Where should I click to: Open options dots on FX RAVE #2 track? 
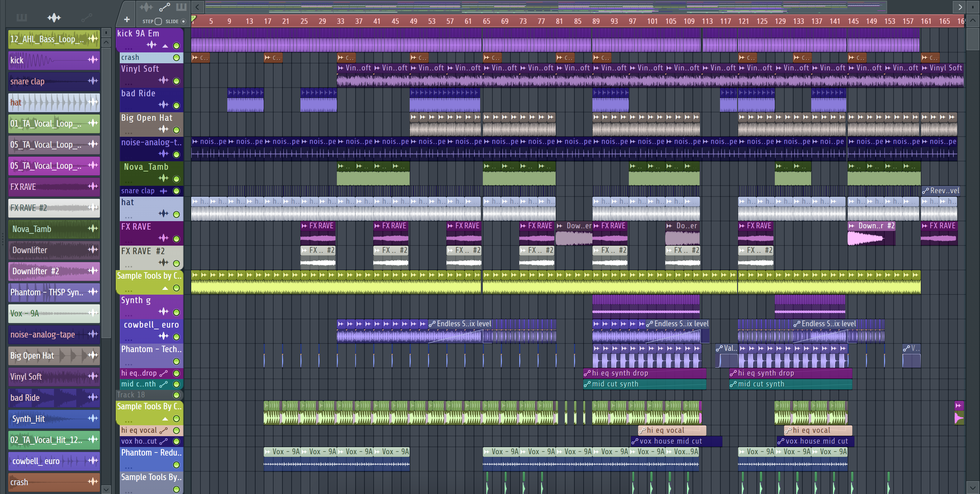tap(129, 267)
